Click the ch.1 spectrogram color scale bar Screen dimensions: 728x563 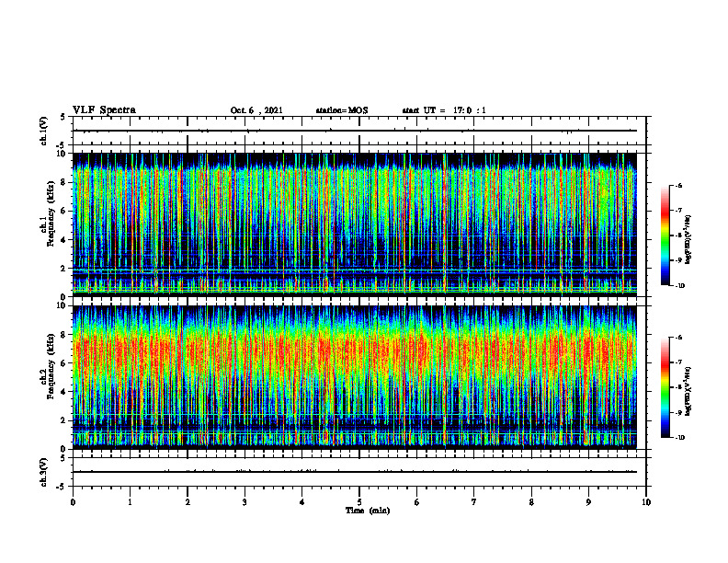click(x=665, y=236)
